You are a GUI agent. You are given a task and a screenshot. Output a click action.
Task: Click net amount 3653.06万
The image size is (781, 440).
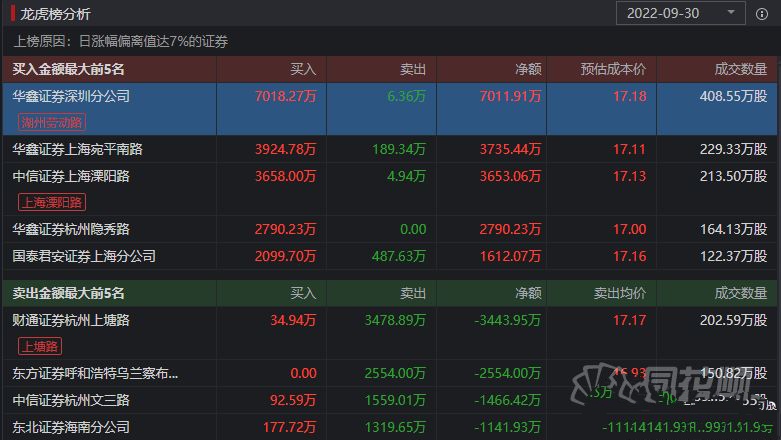[x=511, y=176]
